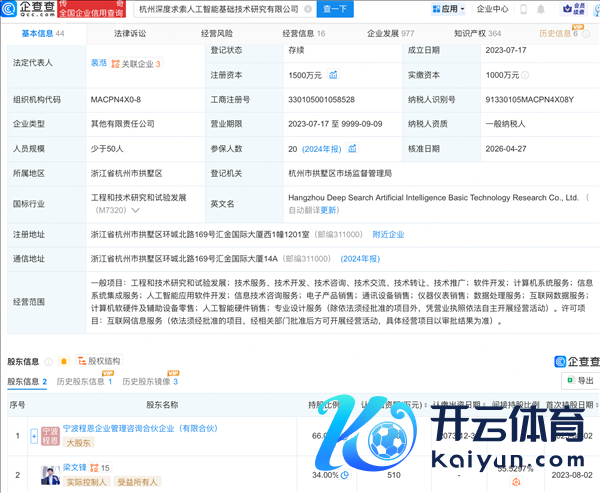Click pie chart icon beside 34.00%
This screenshot has width=600, height=493.
345,475
